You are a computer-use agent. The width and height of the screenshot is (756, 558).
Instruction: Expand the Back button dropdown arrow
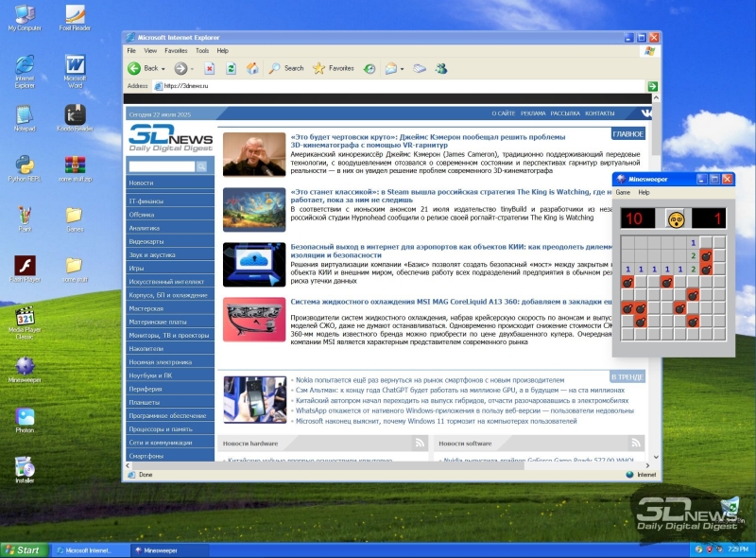[x=162, y=69]
